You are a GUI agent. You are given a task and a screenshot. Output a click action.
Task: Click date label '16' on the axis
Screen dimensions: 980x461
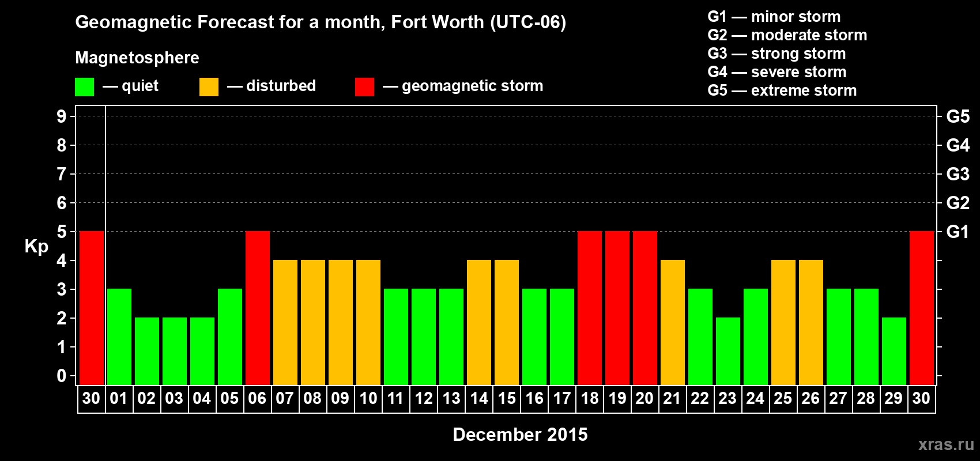point(534,398)
